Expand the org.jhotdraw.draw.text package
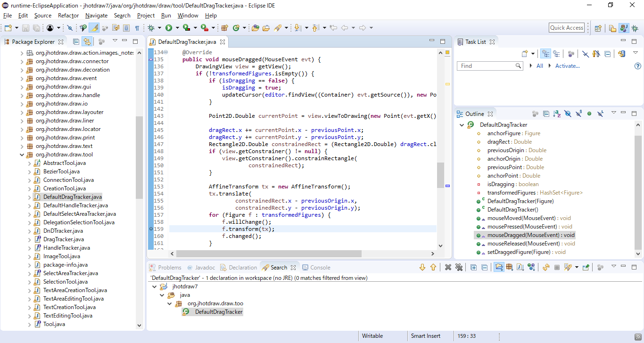 22,146
